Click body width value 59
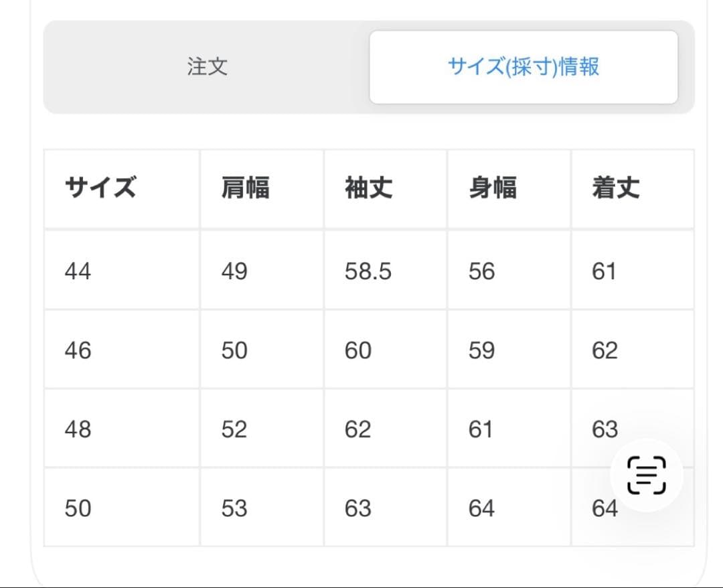This screenshot has height=588, width=723. click(481, 350)
